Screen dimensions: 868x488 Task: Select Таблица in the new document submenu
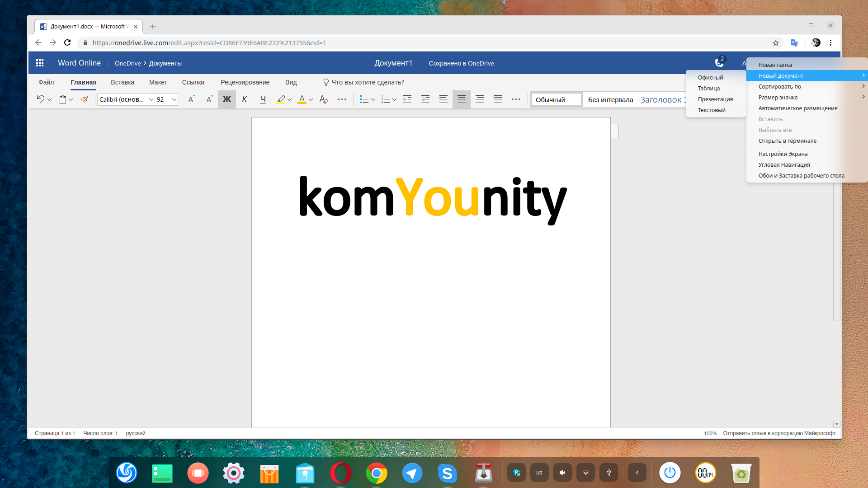(708, 89)
